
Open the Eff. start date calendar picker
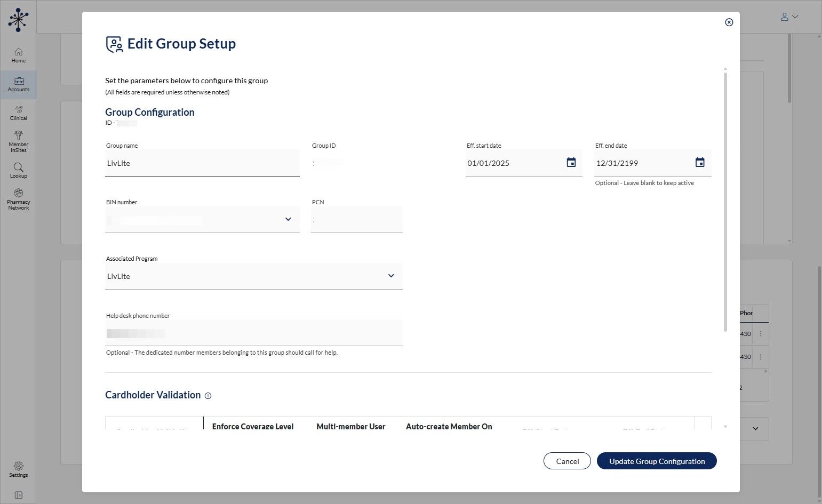tap(571, 163)
